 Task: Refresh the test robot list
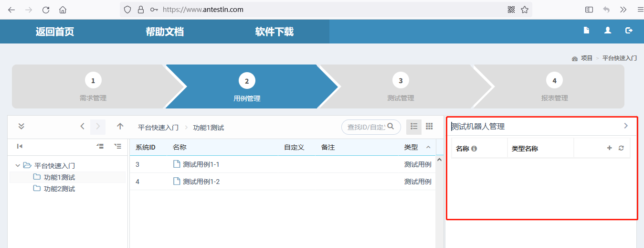621,148
